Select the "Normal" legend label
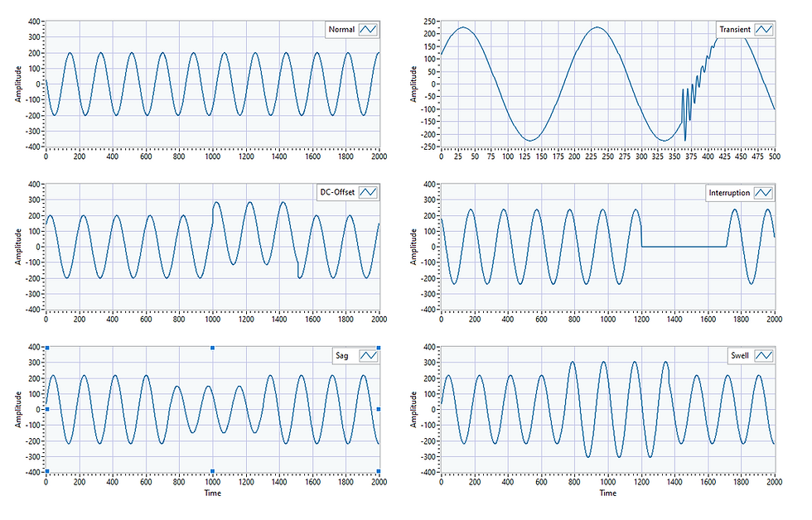This screenshot has height=520, width=812. (341, 30)
